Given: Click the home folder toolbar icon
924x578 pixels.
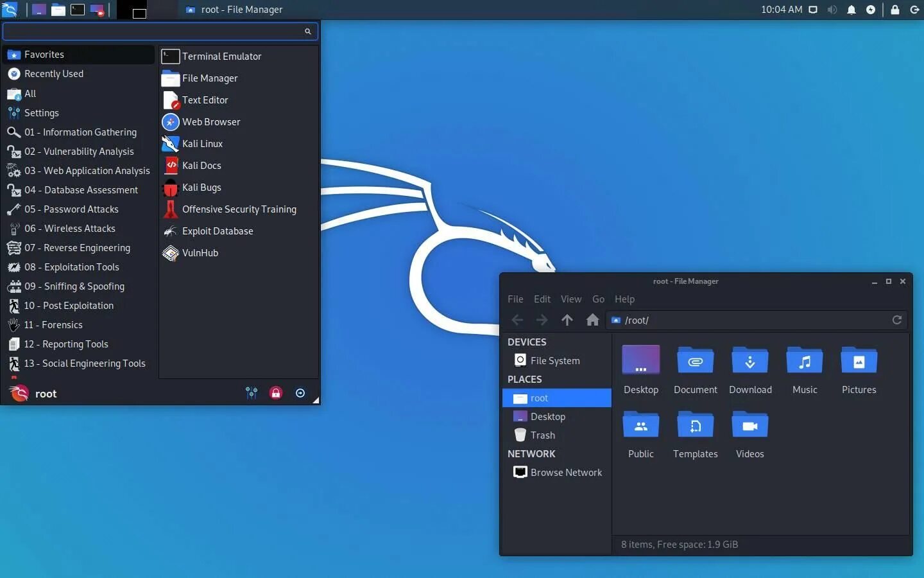Looking at the screenshot, I should point(592,320).
